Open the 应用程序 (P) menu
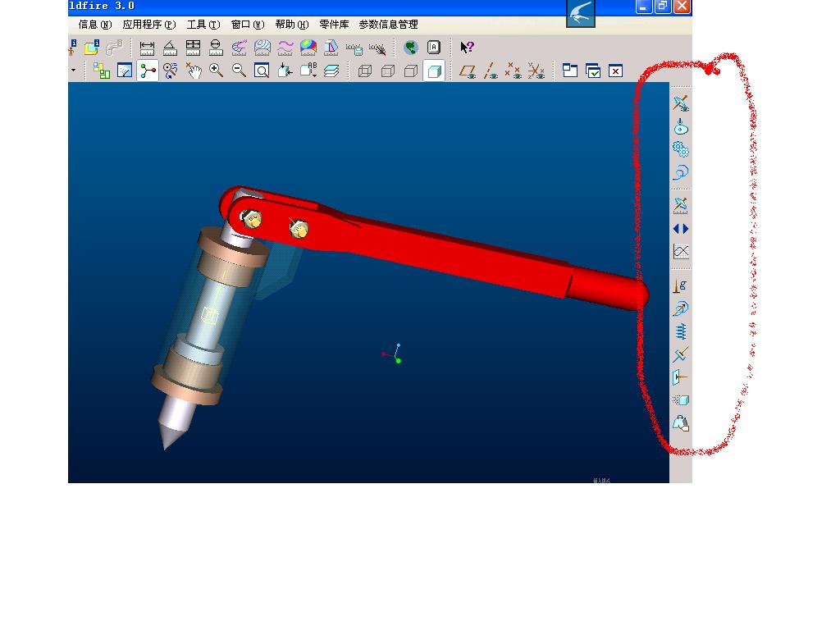The height and width of the screenshot is (630, 840). (149, 25)
